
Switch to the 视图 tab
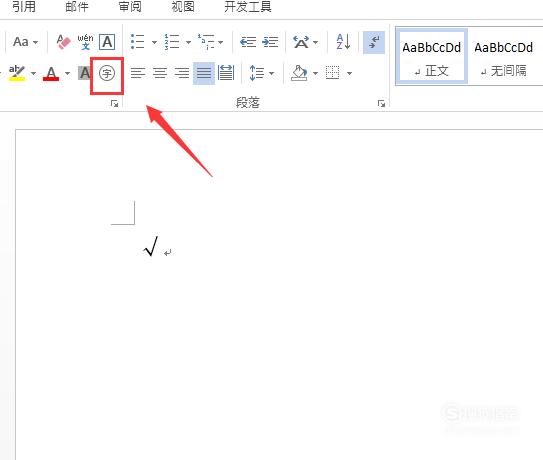tap(183, 7)
